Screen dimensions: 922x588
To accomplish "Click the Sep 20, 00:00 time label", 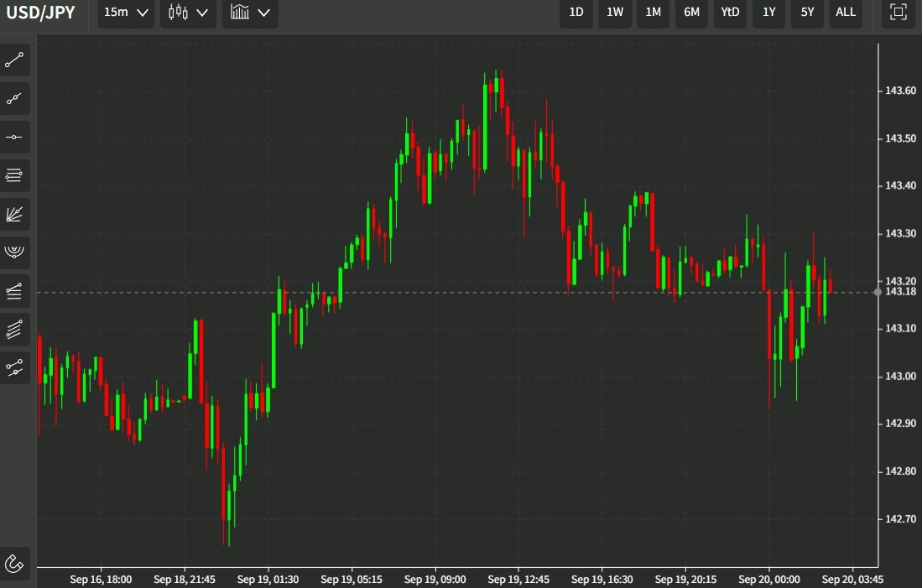I will (769, 580).
